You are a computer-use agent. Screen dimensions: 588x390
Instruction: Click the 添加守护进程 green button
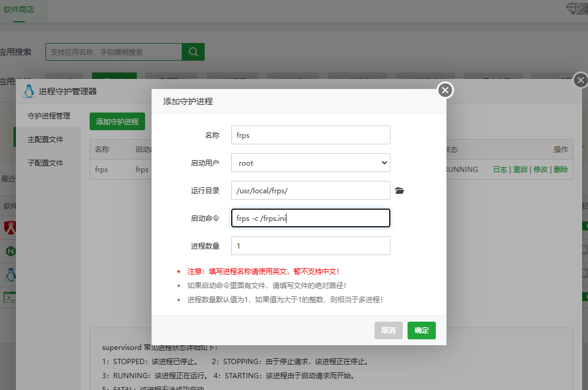tap(117, 121)
